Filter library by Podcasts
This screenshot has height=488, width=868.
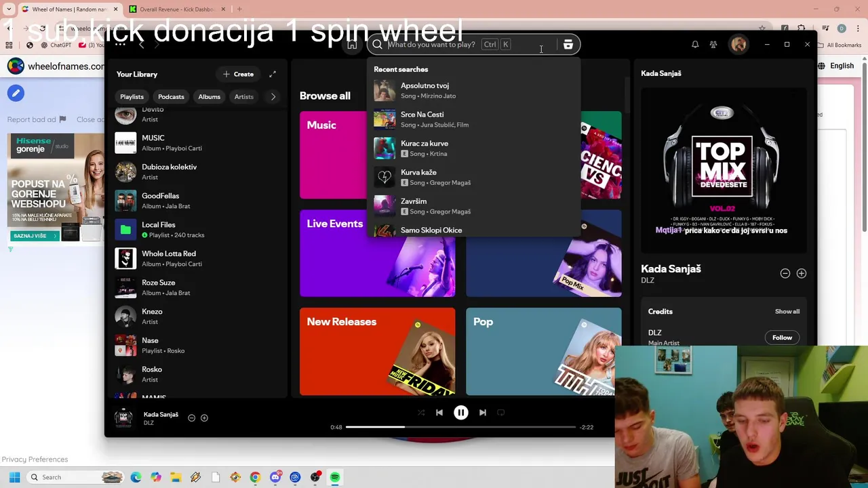pos(171,97)
